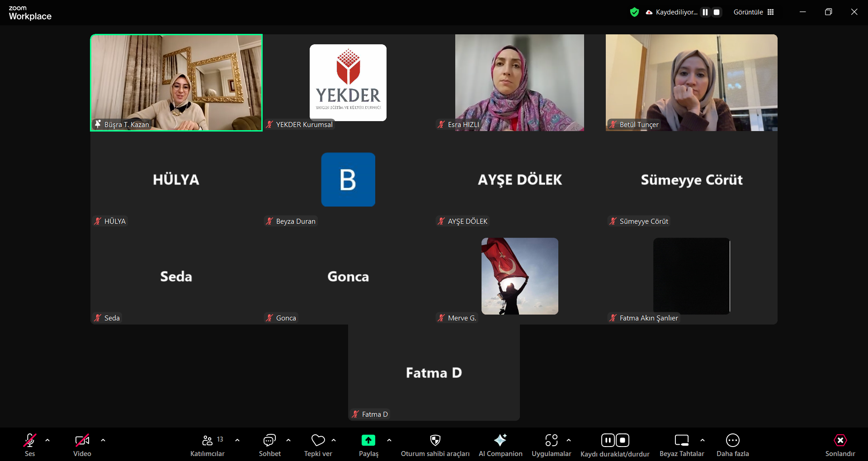Click muted mic icon beside HÜLYA label
868x461 pixels.
(98, 221)
